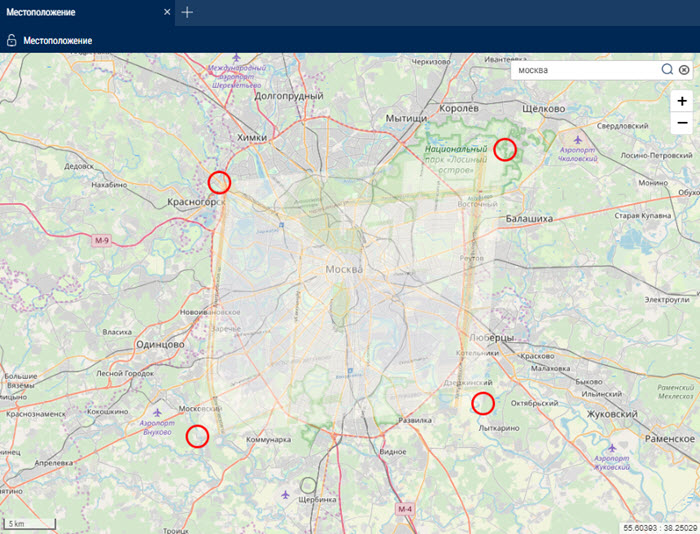This screenshot has height=534, width=700.
Task: Click the Монино label
Action: tap(653, 183)
